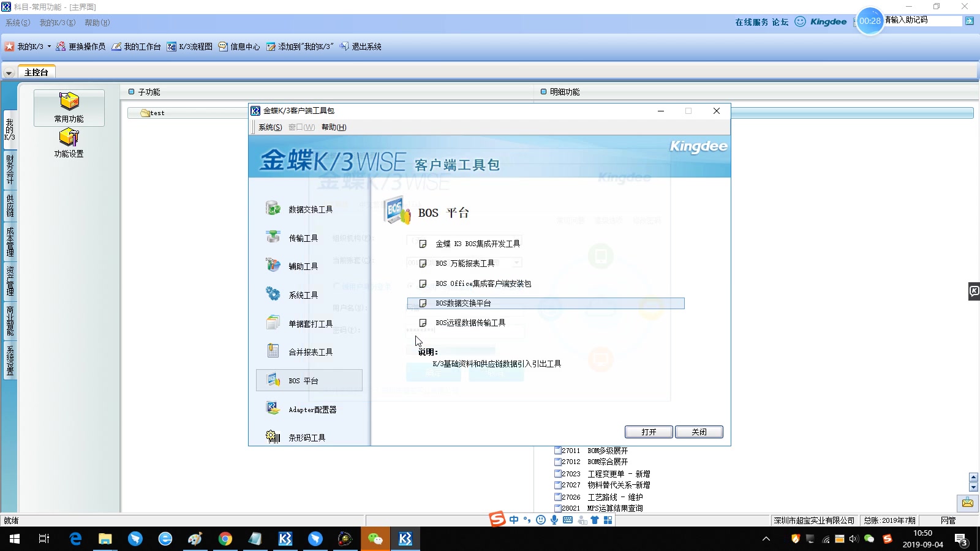The width and height of the screenshot is (980, 551).
Task: Open 数据交换工具 in the toolkit sidebar
Action: tap(300, 209)
